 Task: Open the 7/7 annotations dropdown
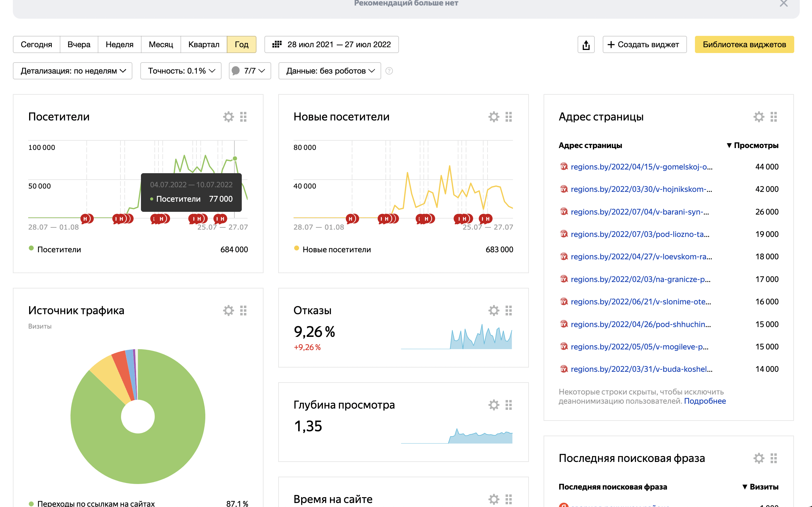(x=250, y=71)
